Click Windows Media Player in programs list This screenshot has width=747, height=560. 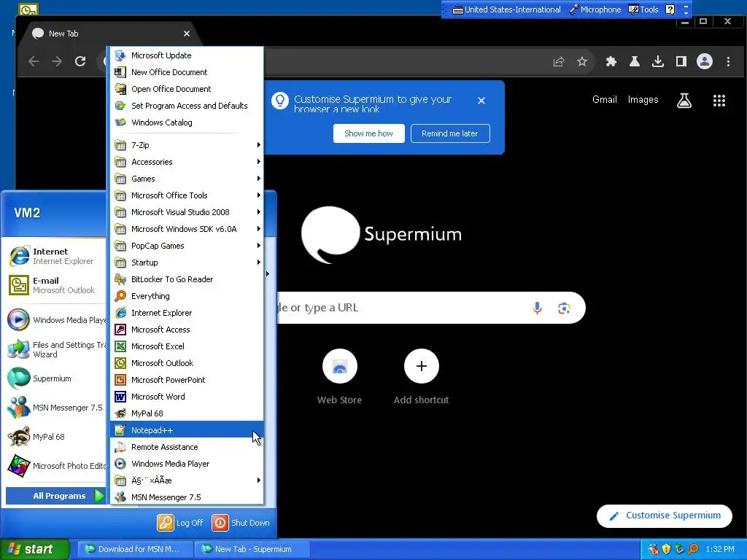click(x=187, y=464)
